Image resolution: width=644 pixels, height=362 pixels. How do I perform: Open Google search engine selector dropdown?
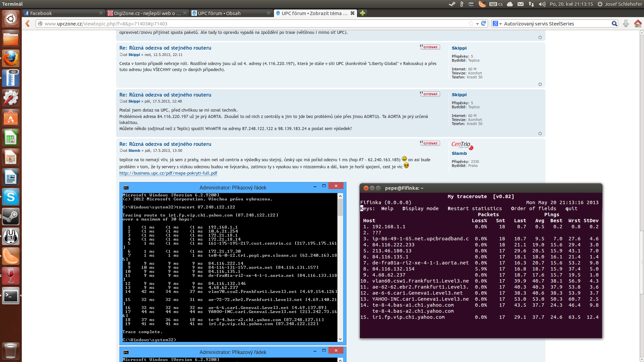pyautogui.click(x=497, y=23)
